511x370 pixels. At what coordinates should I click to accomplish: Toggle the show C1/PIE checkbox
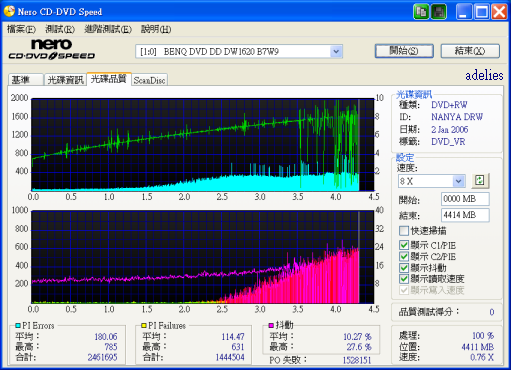[404, 245]
